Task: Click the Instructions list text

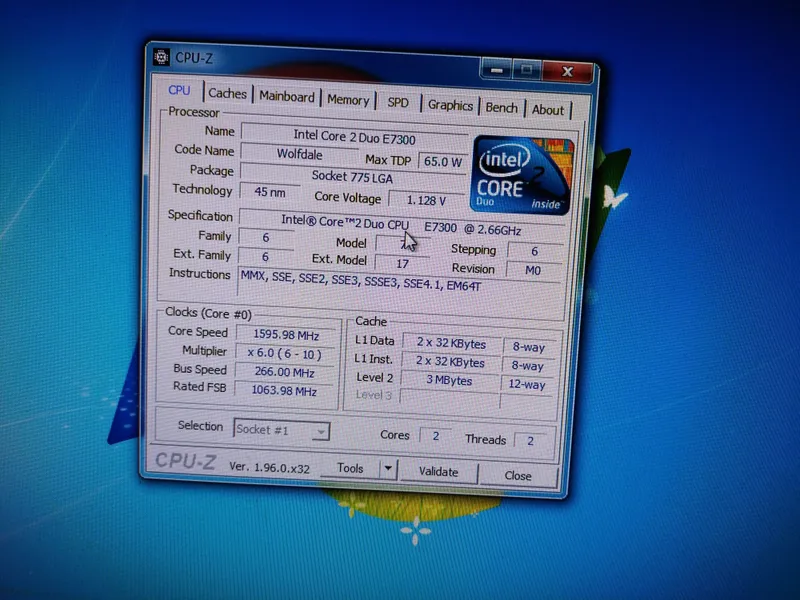Action: tap(361, 281)
